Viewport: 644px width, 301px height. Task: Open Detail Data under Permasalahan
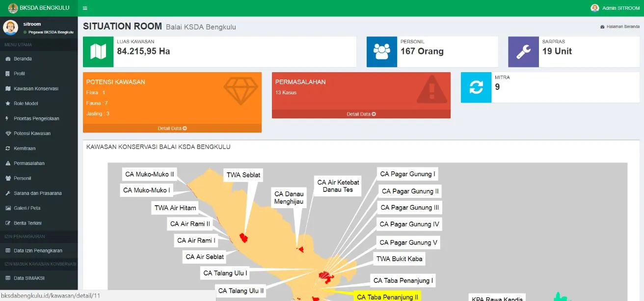[361, 114]
